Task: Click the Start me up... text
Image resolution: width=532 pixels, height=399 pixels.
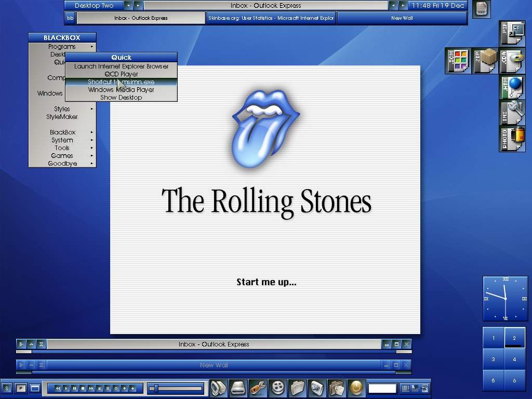Action: [x=267, y=282]
